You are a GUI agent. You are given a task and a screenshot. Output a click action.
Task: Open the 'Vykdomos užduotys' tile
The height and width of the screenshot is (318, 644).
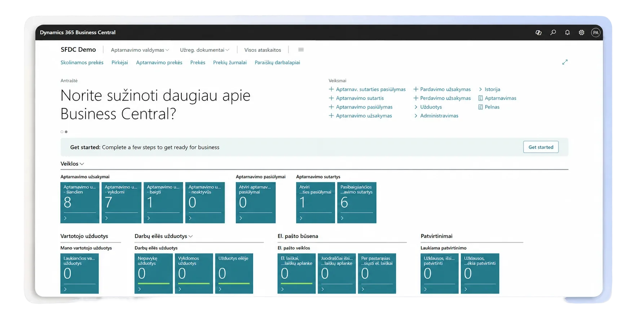coord(194,274)
